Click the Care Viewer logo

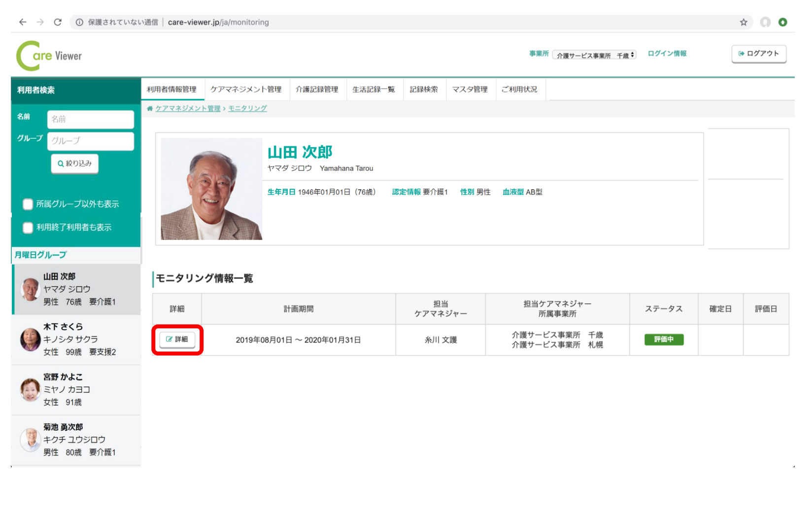[x=49, y=56]
